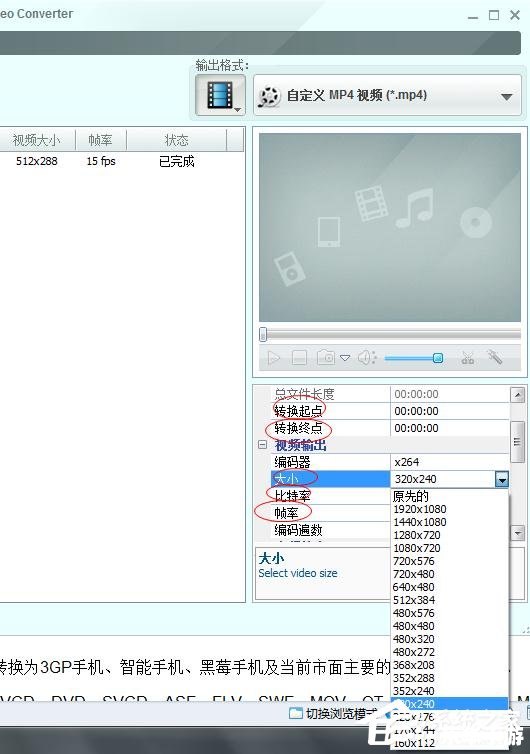Open the snapshot options arrow

345,358
